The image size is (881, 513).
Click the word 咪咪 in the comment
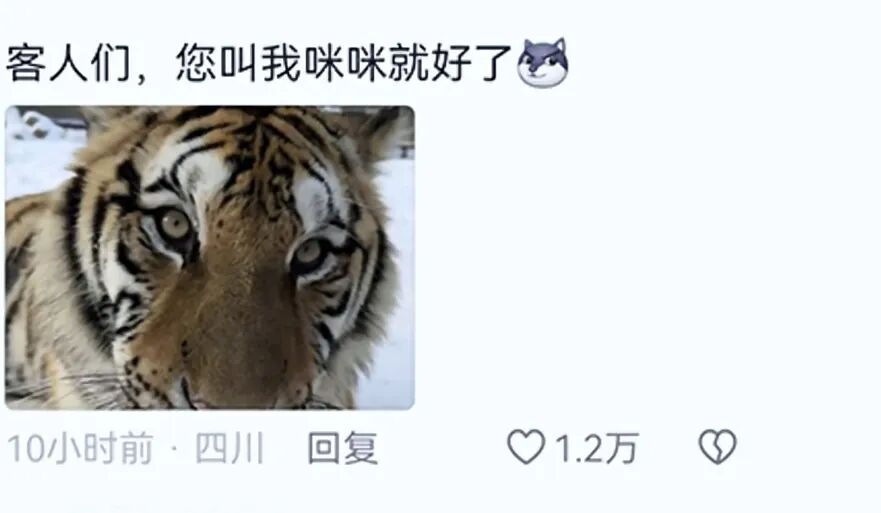point(345,63)
